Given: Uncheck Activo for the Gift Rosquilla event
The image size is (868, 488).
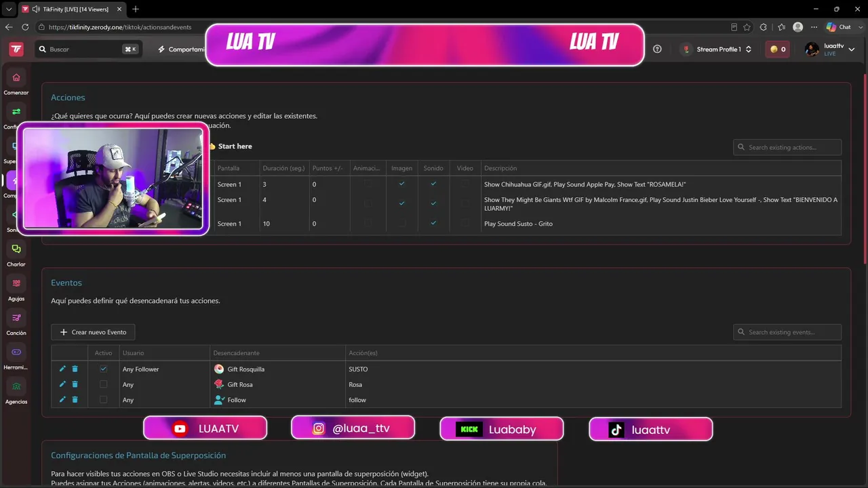Looking at the screenshot, I should 103,369.
